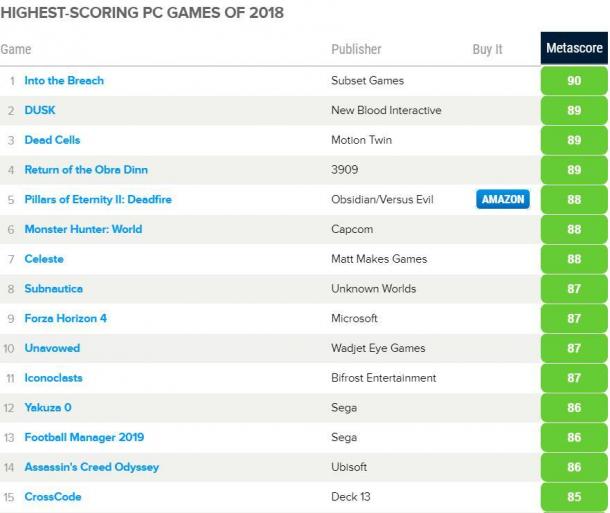Click Dead Cells' 89 Metascore badge

[x=574, y=140]
